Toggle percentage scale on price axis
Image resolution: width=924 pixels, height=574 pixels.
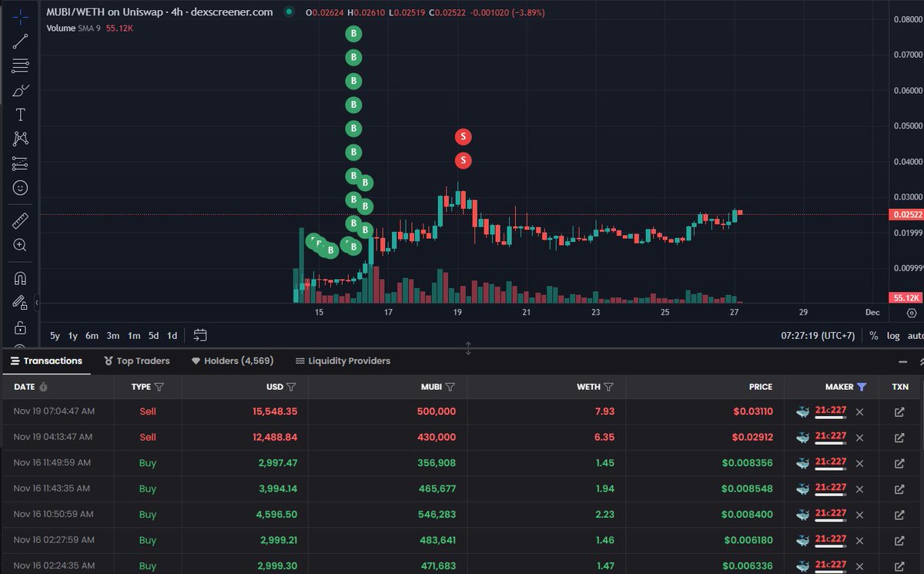(x=874, y=336)
